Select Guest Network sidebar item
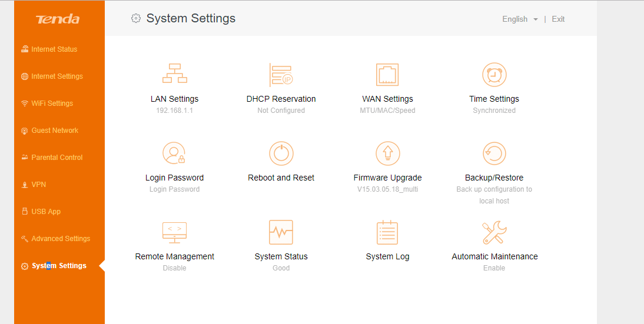The width and height of the screenshot is (644, 324). click(x=54, y=131)
